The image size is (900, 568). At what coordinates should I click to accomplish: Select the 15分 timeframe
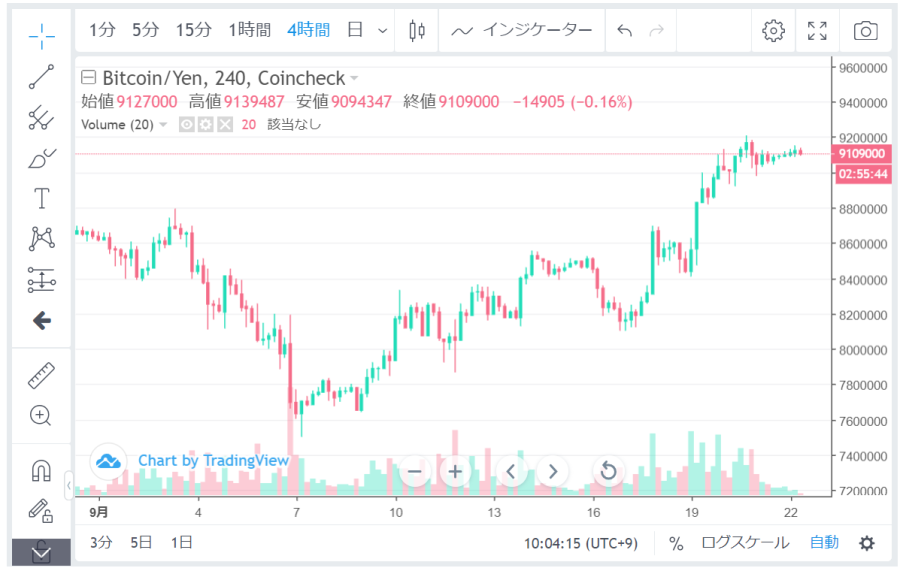tap(193, 30)
